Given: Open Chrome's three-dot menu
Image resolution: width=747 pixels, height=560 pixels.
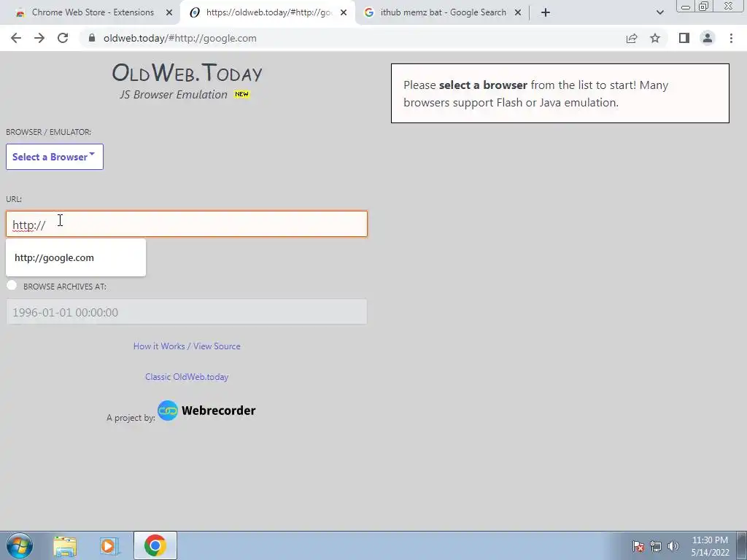Looking at the screenshot, I should [x=731, y=38].
